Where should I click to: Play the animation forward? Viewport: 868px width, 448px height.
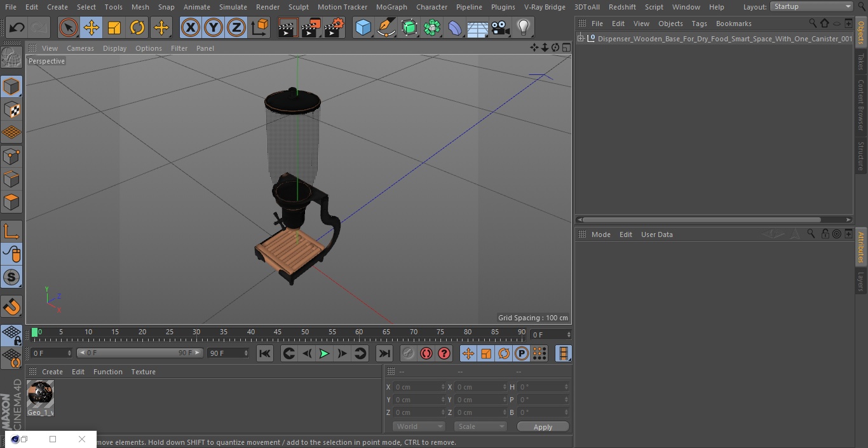pyautogui.click(x=324, y=354)
